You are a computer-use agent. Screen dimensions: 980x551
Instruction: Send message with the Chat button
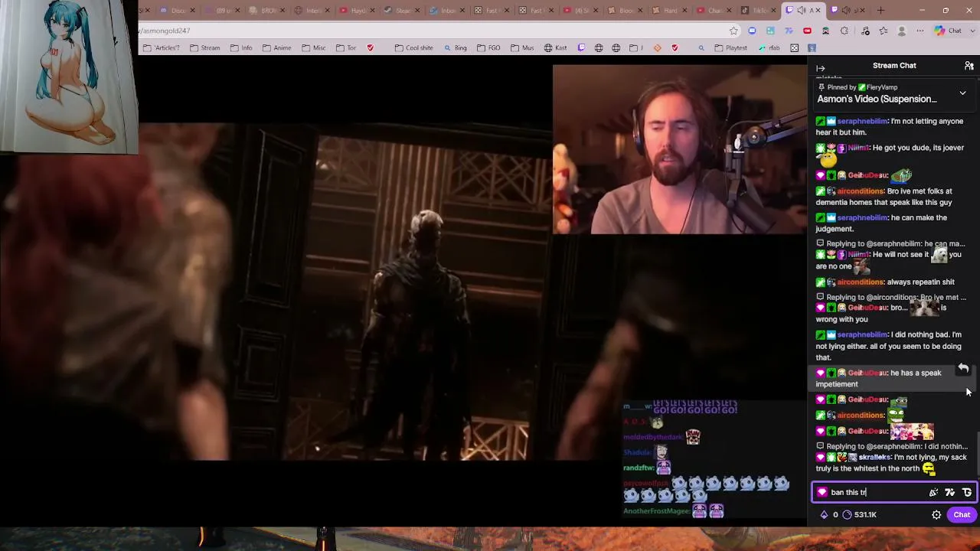(x=962, y=515)
